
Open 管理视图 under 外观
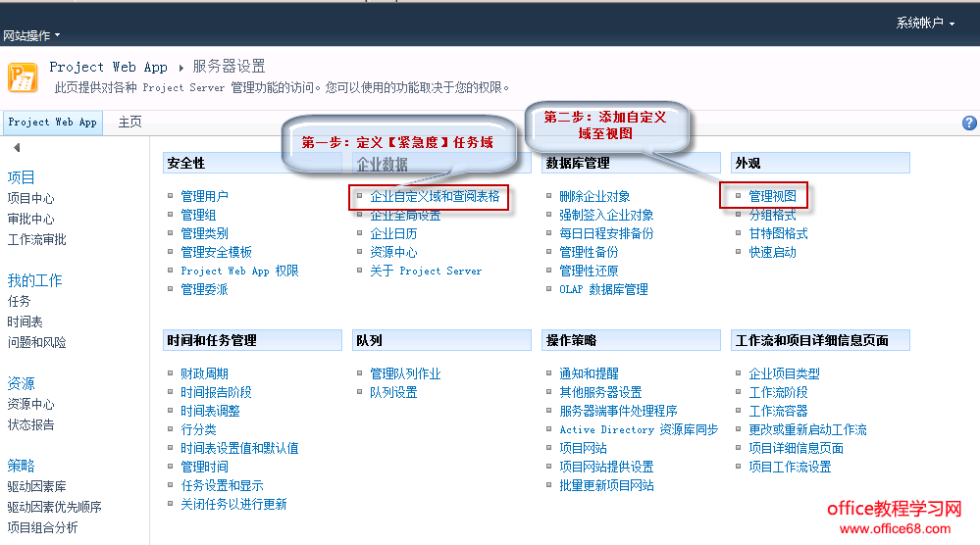click(x=772, y=196)
